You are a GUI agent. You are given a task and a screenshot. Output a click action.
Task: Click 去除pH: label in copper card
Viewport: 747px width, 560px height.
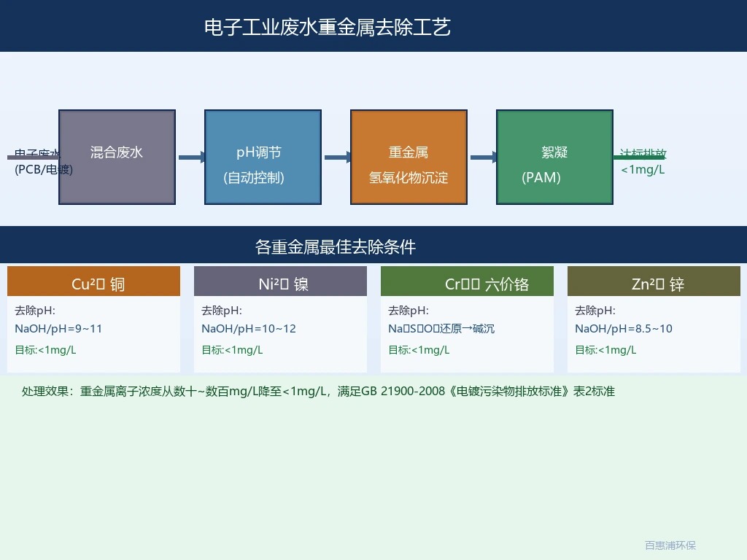pos(35,311)
